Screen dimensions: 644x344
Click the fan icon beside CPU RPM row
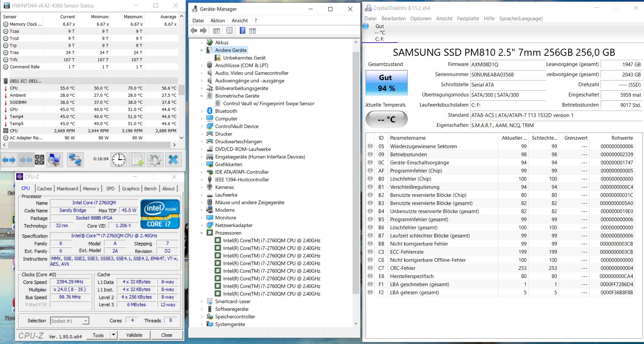pos(6,131)
